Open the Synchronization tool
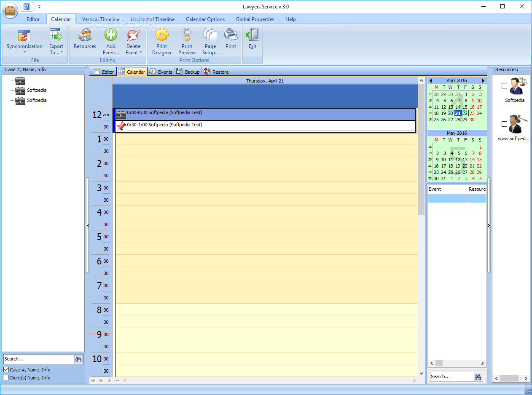The height and width of the screenshot is (395, 532). (24, 40)
